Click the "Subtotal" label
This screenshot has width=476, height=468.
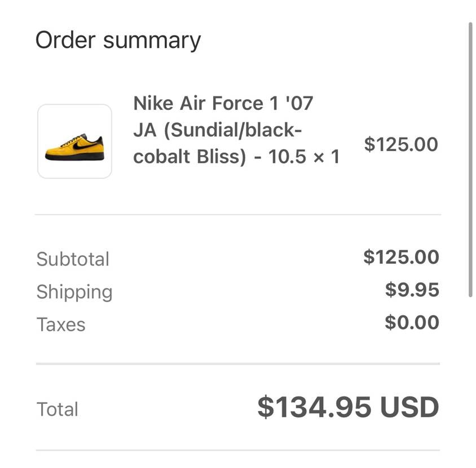click(73, 259)
